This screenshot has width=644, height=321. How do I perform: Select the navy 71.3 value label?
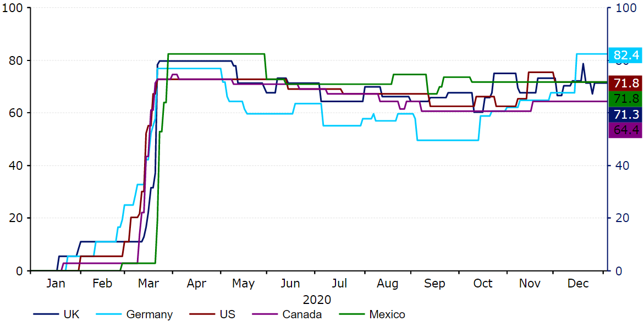626,114
